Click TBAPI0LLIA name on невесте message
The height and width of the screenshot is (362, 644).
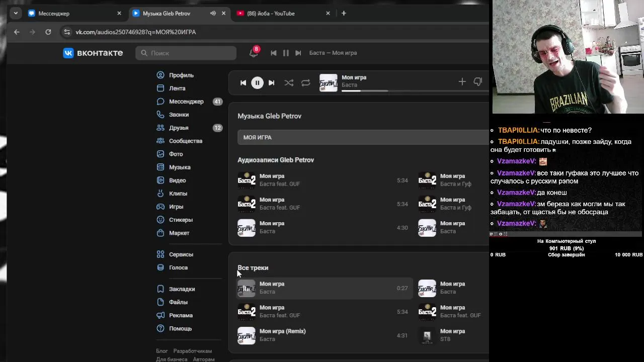point(518,130)
